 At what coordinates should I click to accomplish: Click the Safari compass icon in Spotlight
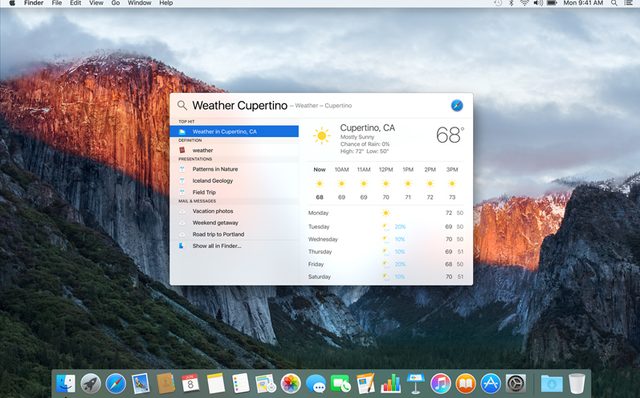pos(457,105)
